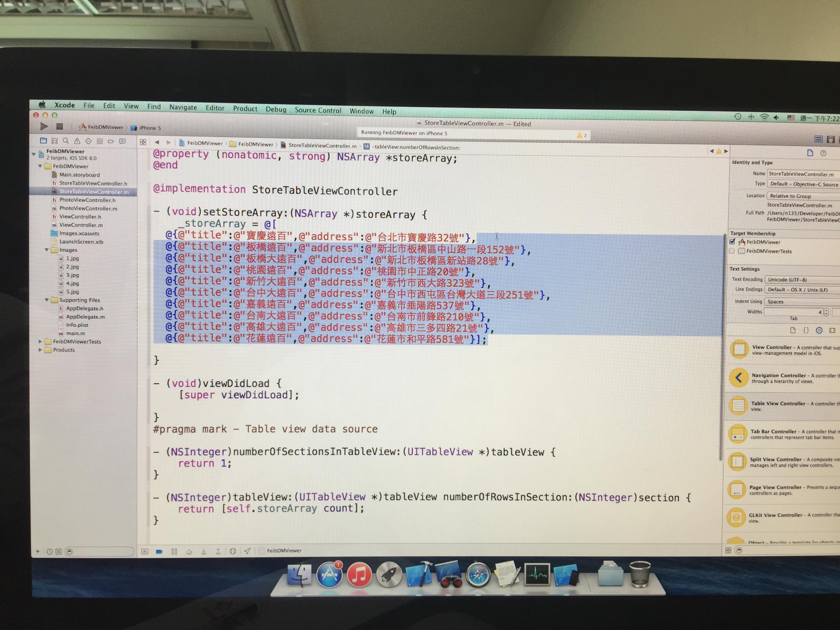Open the Indent Using Spaces dropdown
Image resolution: width=840 pixels, height=630 pixels.
pyautogui.click(x=802, y=301)
